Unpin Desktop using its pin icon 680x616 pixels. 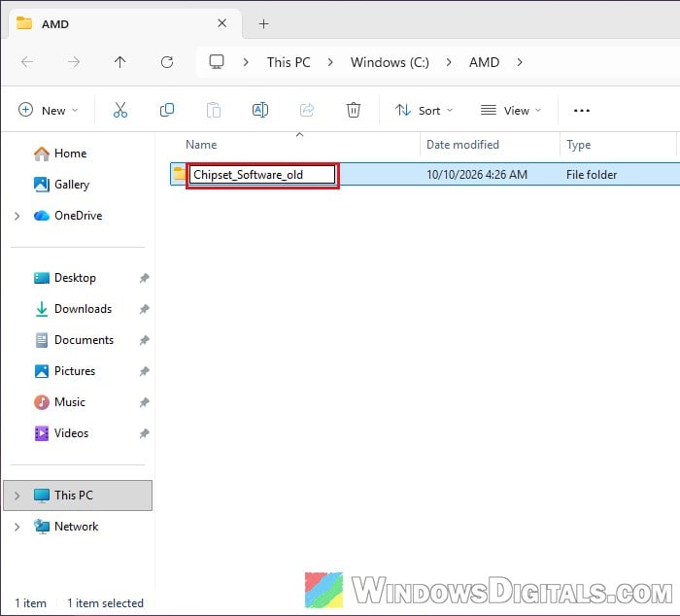(x=144, y=278)
